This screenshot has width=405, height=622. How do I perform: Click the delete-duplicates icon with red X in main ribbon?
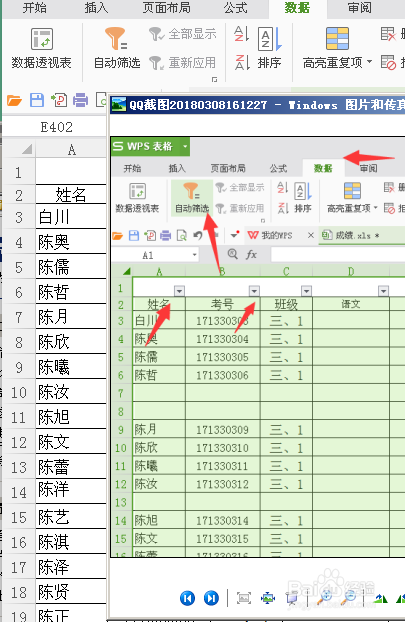coord(388,34)
